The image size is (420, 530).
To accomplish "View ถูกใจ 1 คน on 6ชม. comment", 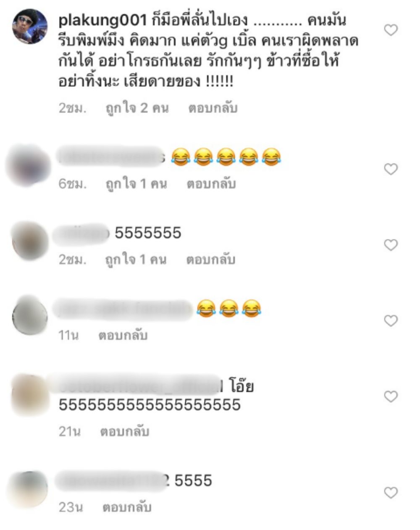I will click(136, 184).
